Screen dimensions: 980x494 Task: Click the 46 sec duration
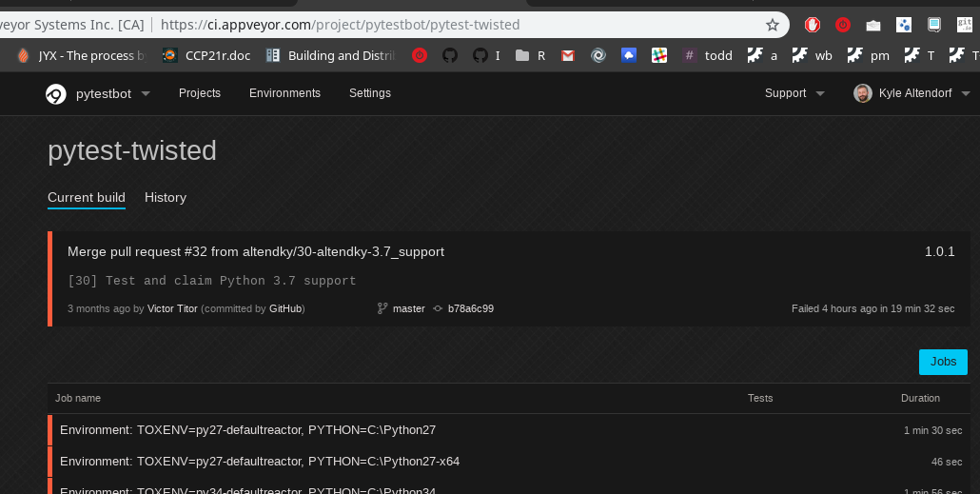click(x=947, y=462)
